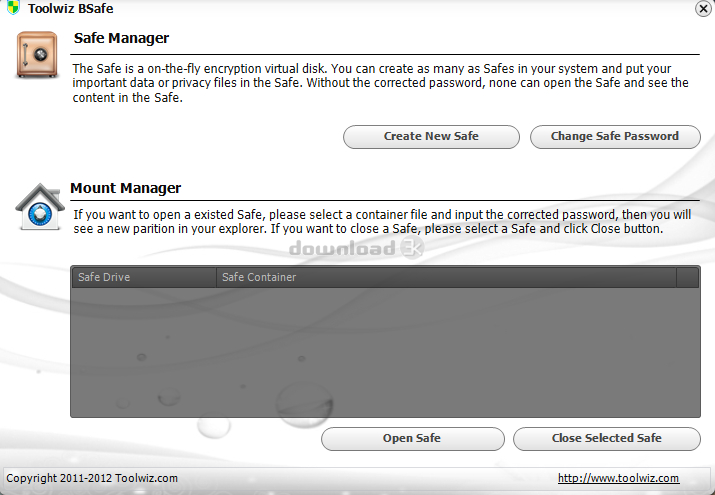Click the Toolwiz BSafe title text
Viewport: 715px width, 495px height.
71,9
